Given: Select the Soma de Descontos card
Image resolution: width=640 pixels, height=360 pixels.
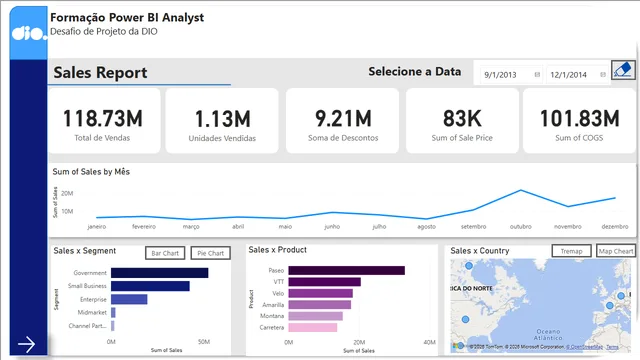Looking at the screenshot, I should [x=342, y=121].
